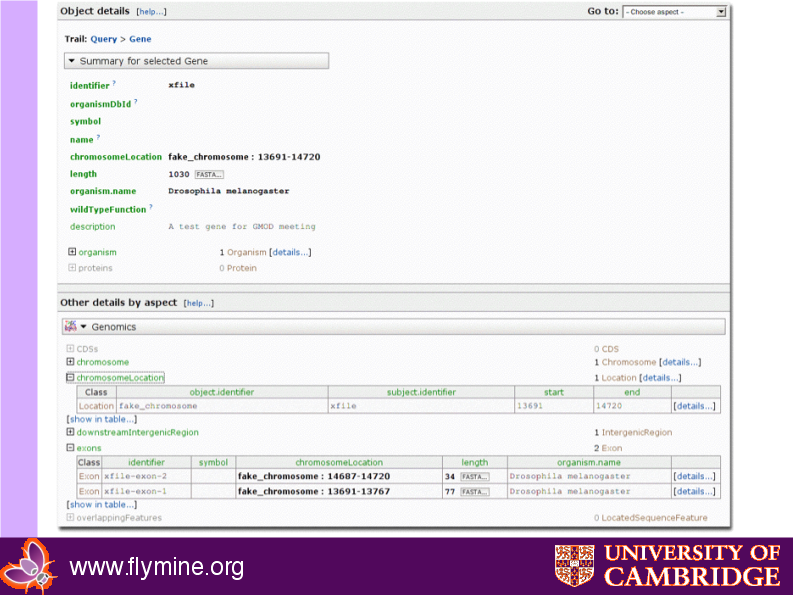Click the name field help question mark
This screenshot has height=595, width=793.
[x=98, y=137]
